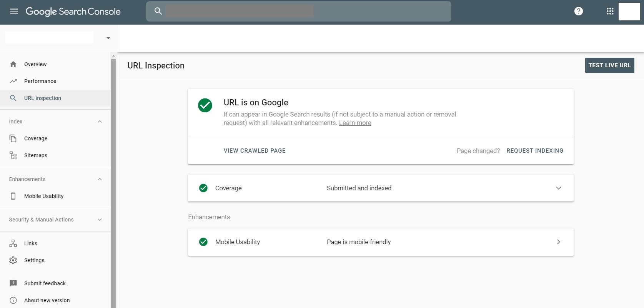Click the 'Submitted and indexed' status text
644x308 pixels.
tap(359, 188)
